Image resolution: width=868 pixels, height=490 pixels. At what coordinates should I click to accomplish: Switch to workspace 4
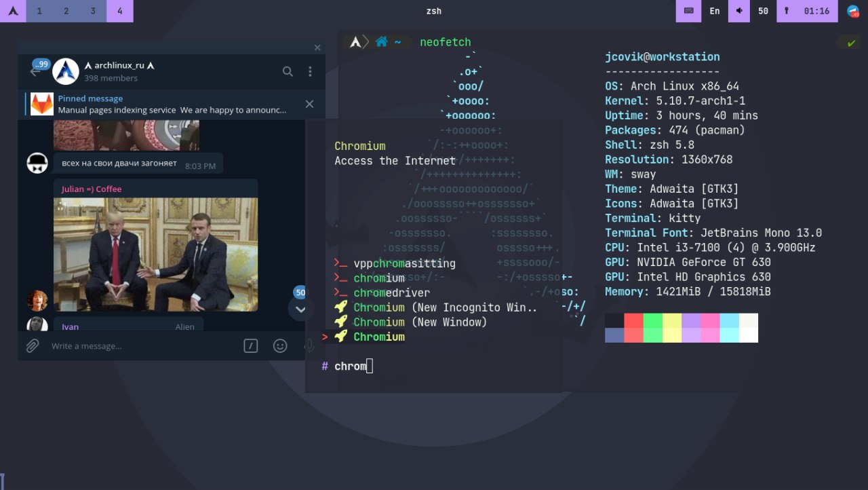click(x=120, y=11)
